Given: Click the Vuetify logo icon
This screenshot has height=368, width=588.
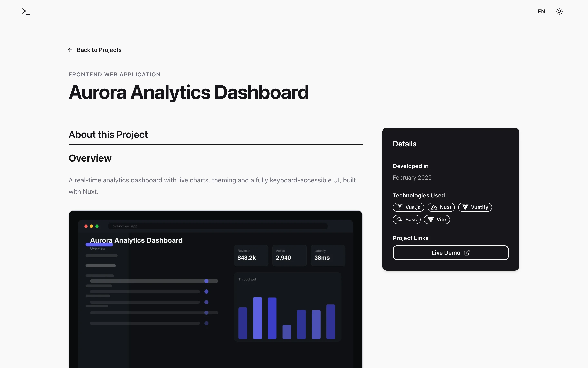Looking at the screenshot, I should click(x=465, y=207).
